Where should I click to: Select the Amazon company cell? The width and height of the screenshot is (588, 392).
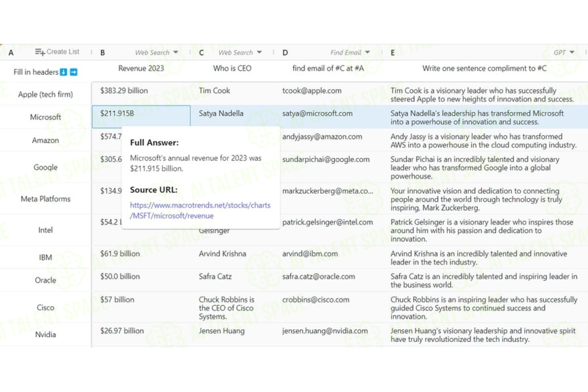tap(45, 140)
